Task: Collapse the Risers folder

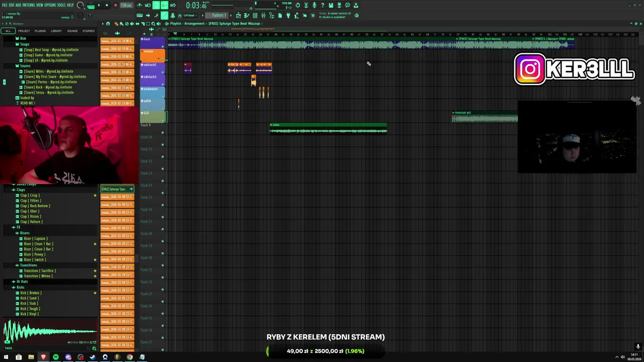Action: [x=25, y=233]
